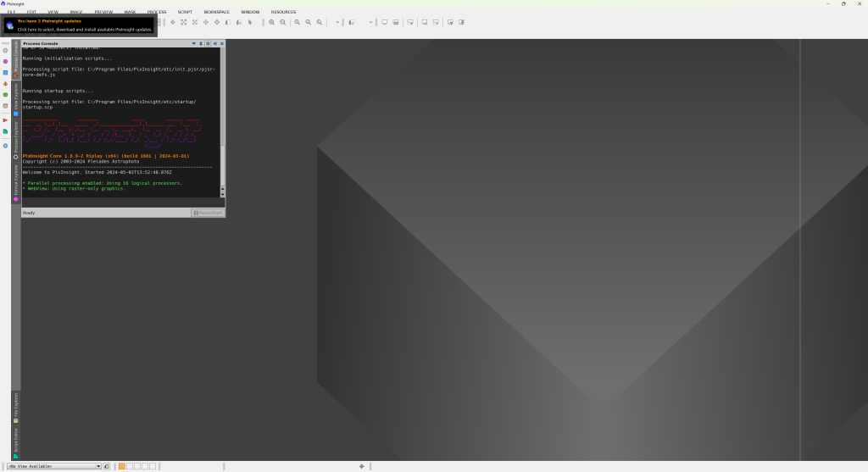This screenshot has height=472, width=868.
Task: Click the red flag icon in left sidebar
Action: 5,120
